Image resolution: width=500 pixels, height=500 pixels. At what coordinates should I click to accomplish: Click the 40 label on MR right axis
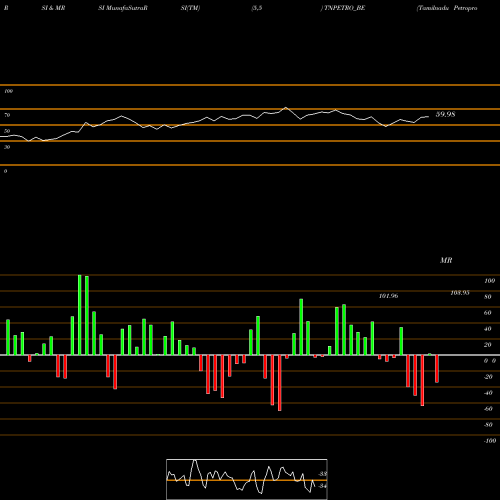pos(488,329)
